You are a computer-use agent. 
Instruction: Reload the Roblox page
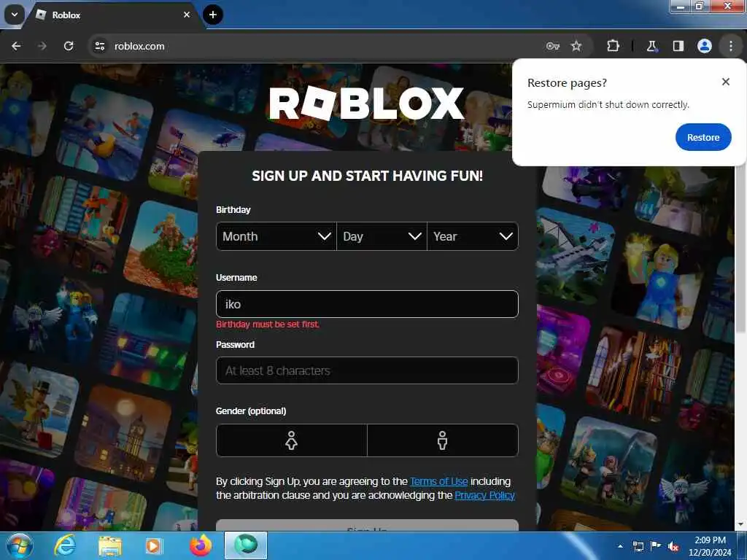click(69, 46)
